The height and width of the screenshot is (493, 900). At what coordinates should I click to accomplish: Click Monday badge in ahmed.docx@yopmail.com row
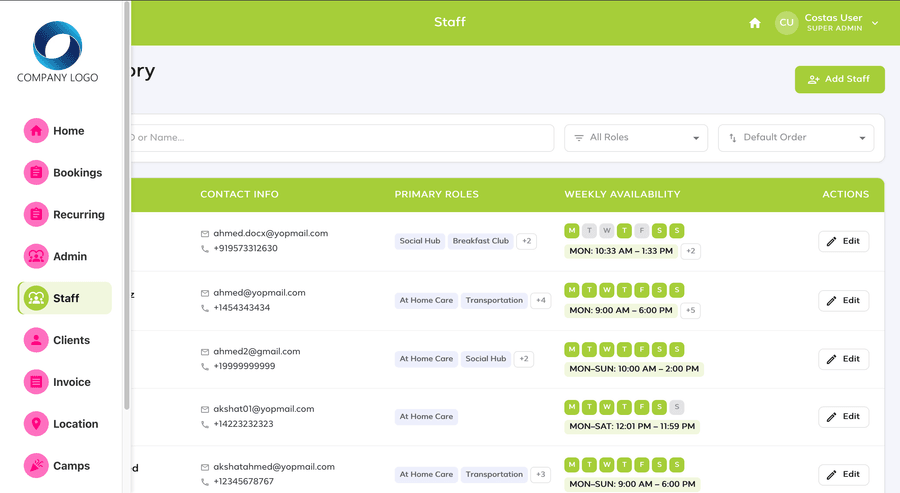(572, 231)
